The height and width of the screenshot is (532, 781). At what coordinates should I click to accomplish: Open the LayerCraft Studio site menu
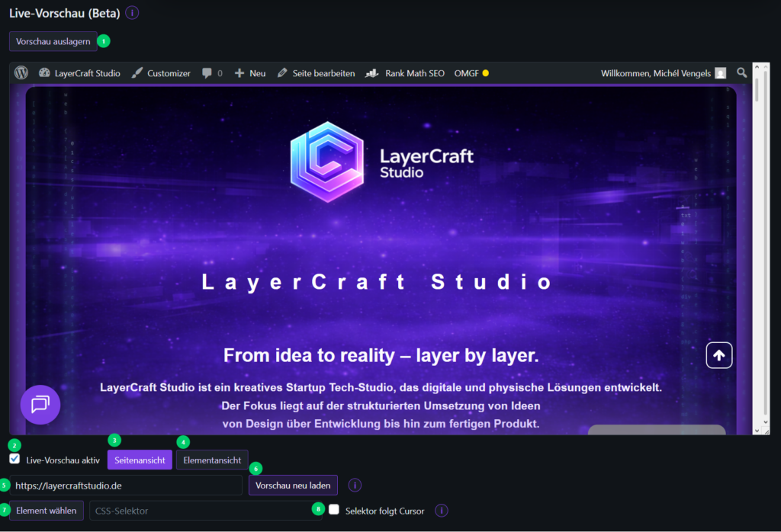(79, 73)
